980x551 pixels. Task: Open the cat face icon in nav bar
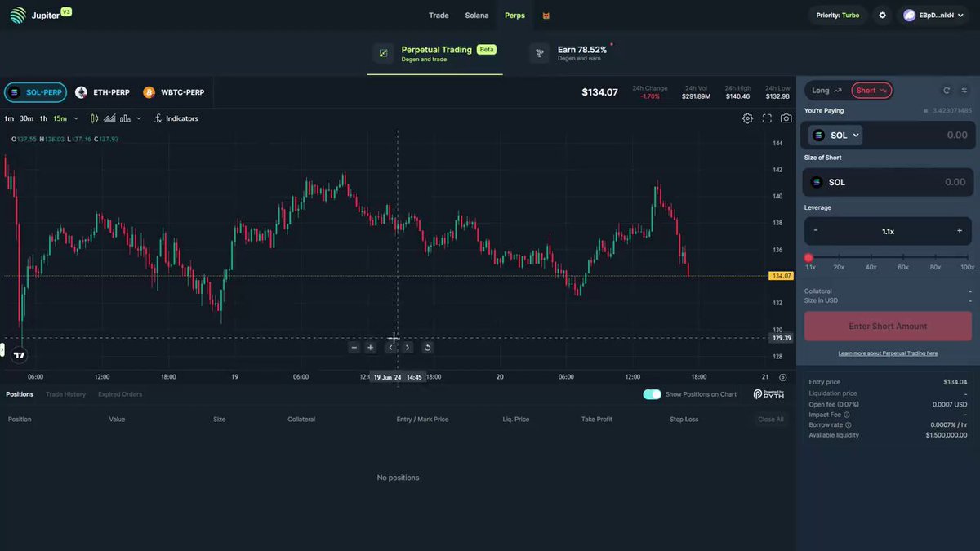click(x=546, y=16)
